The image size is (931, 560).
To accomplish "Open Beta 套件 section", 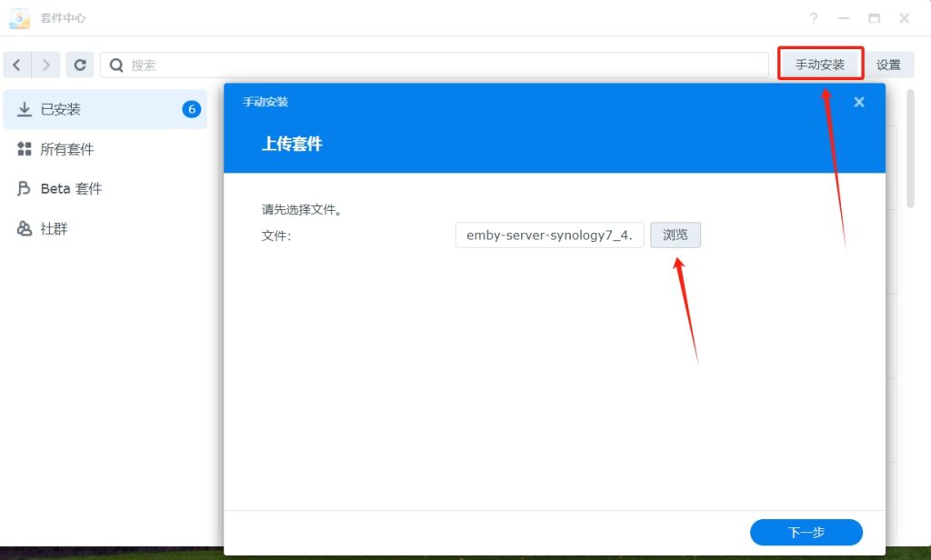I will [x=105, y=189].
